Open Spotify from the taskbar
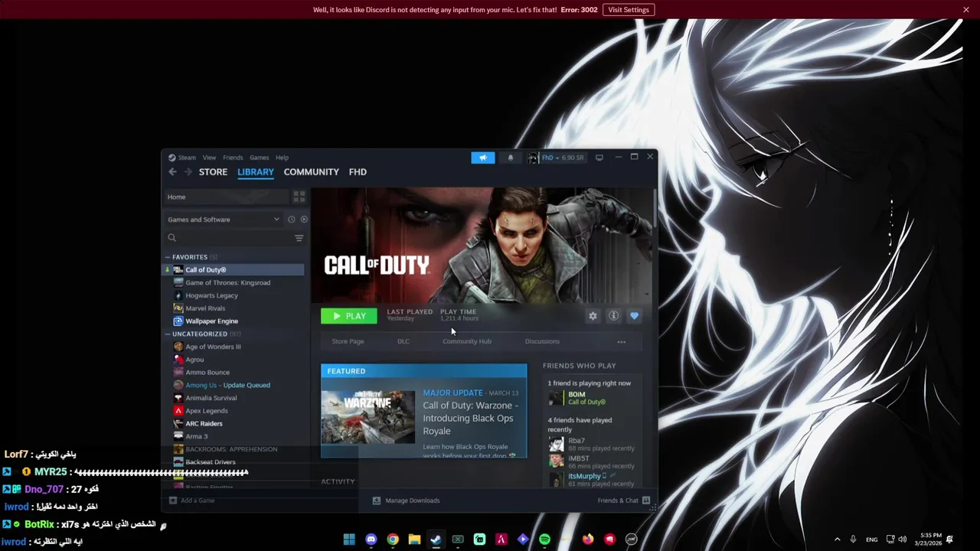980x551 pixels. [x=544, y=540]
